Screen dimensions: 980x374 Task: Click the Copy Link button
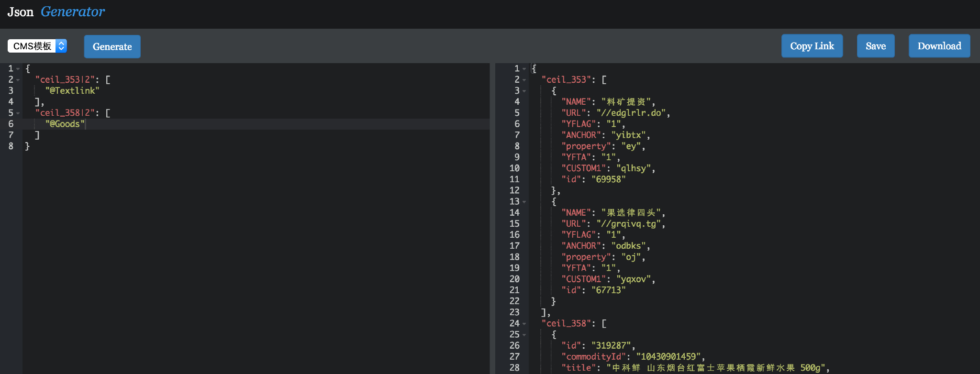point(812,46)
